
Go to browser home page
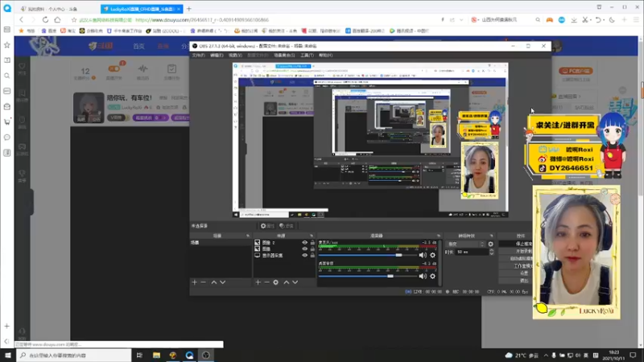click(x=57, y=19)
